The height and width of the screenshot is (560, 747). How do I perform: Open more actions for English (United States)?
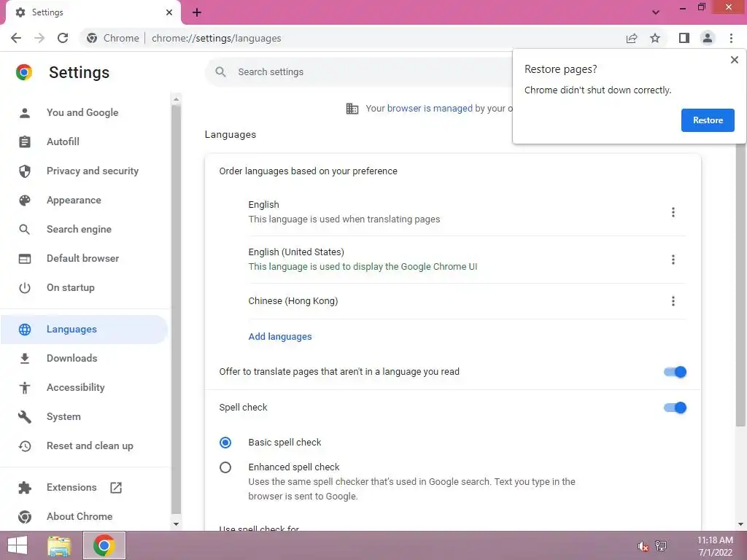click(673, 260)
